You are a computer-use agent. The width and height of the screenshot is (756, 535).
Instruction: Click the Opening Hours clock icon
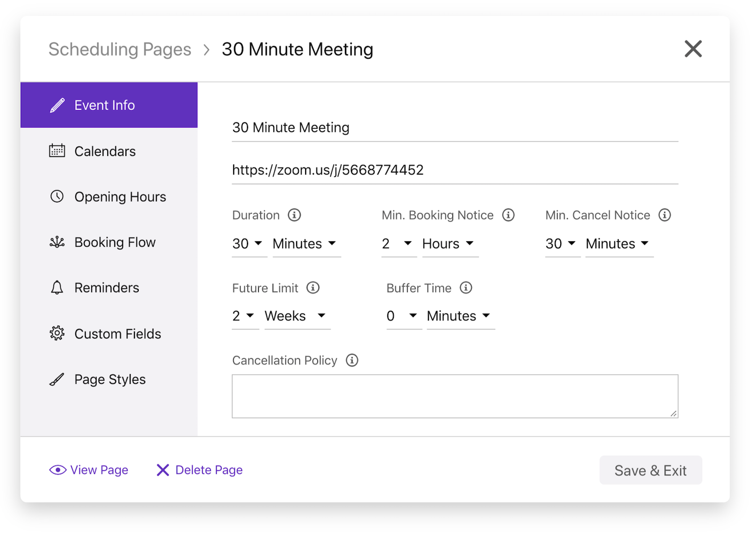(57, 196)
